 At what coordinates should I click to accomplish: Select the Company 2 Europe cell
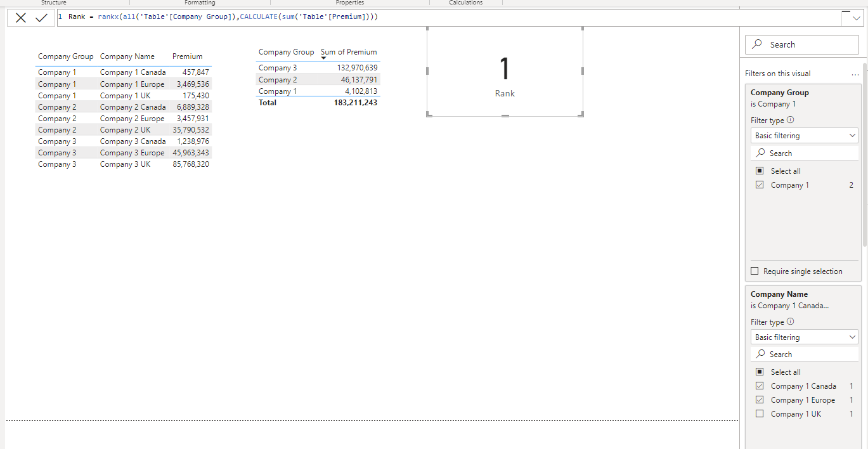(132, 119)
